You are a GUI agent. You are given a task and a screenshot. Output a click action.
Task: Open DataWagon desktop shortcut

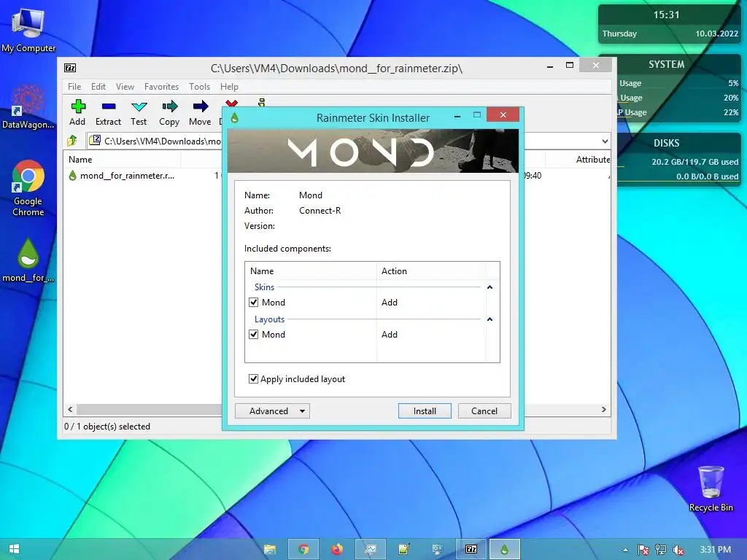[28, 106]
